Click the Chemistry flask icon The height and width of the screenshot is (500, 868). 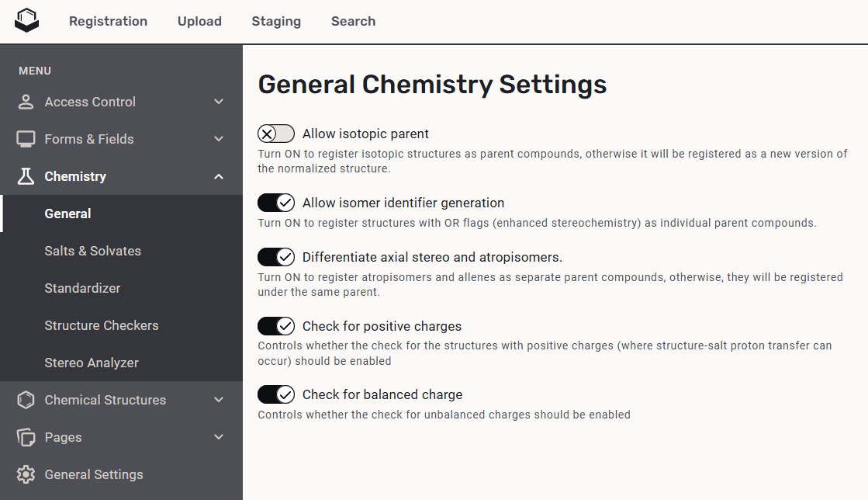pyautogui.click(x=26, y=176)
